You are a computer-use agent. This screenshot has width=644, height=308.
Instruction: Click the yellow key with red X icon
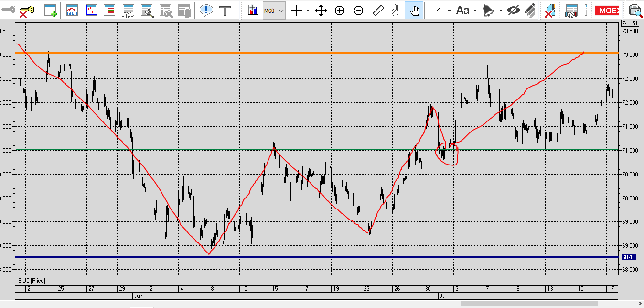pos(26,11)
